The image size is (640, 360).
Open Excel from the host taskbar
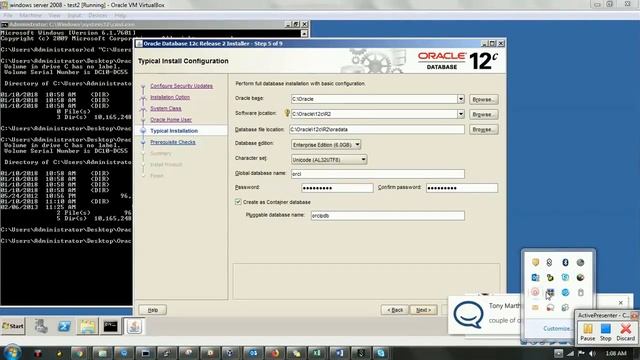[317, 353]
